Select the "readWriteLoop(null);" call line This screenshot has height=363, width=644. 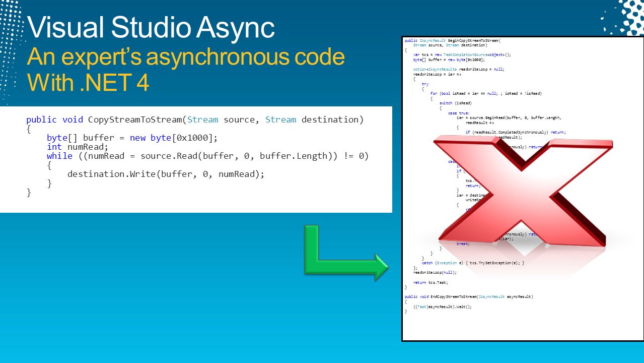[435, 272]
